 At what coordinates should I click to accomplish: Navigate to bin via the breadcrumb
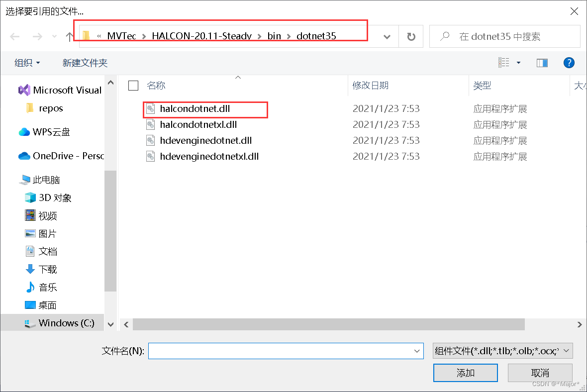(x=275, y=36)
